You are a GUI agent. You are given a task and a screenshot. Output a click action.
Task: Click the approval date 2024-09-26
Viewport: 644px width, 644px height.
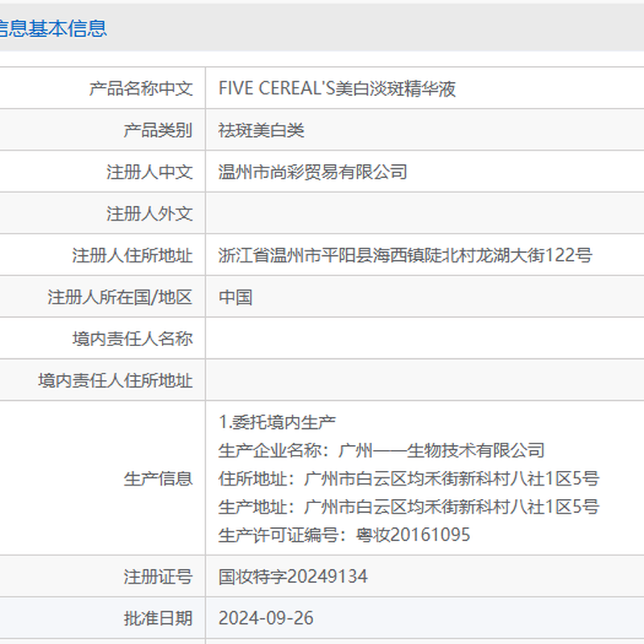coord(266,618)
